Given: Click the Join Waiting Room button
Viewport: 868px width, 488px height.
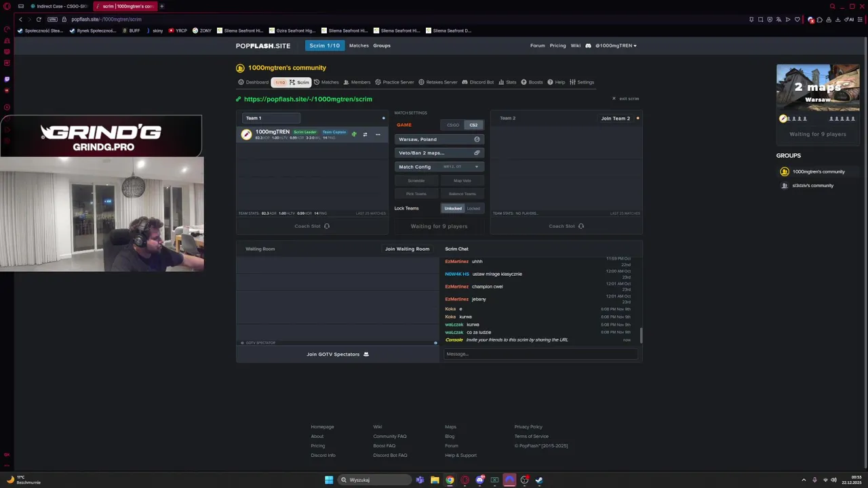Looking at the screenshot, I should click(407, 249).
